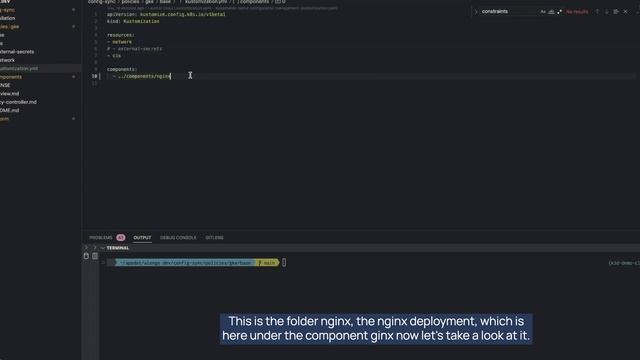Click the clipboard icon in the terminal gutter

(86, 256)
